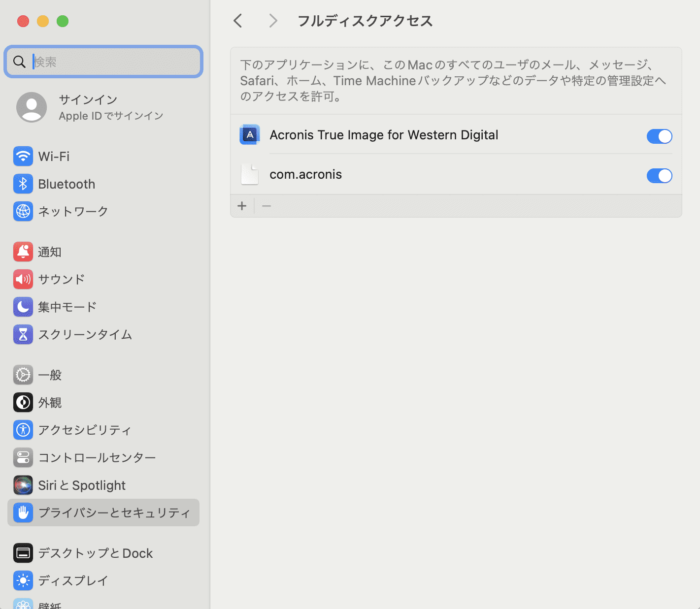The width and height of the screenshot is (700, 609).
Task: Click the 集中モード moon icon
Action: 23,307
